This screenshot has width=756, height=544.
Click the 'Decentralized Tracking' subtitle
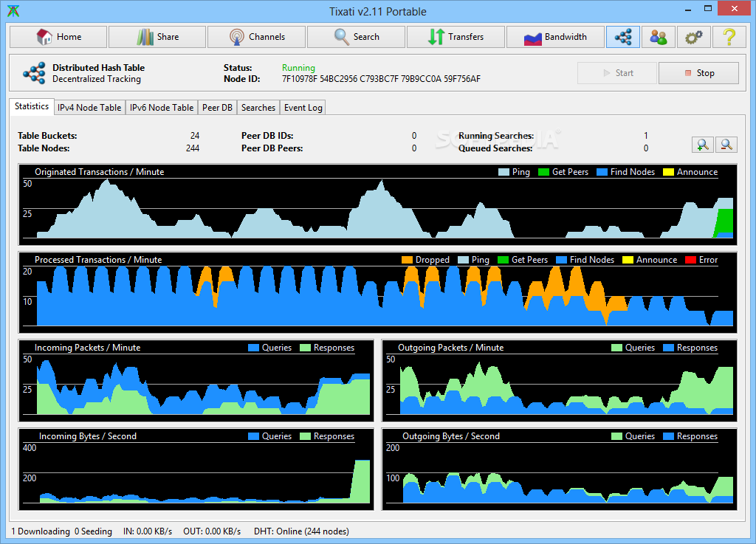pyautogui.click(x=97, y=79)
